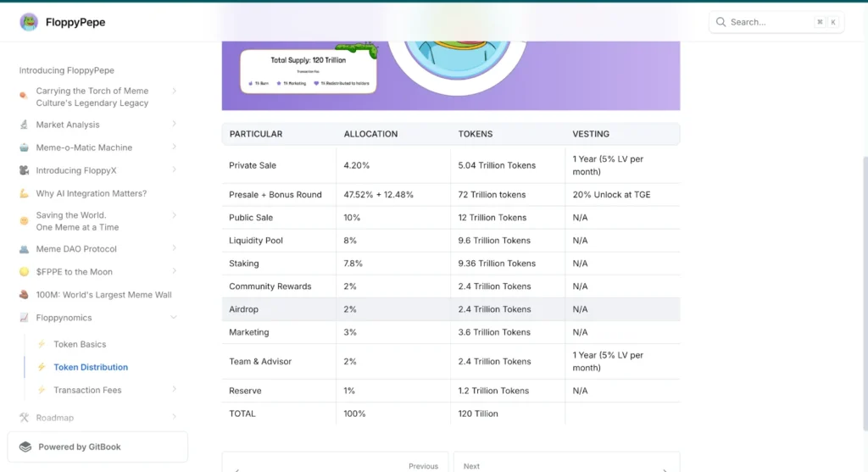Expand the Market Analysis chevron

click(174, 124)
